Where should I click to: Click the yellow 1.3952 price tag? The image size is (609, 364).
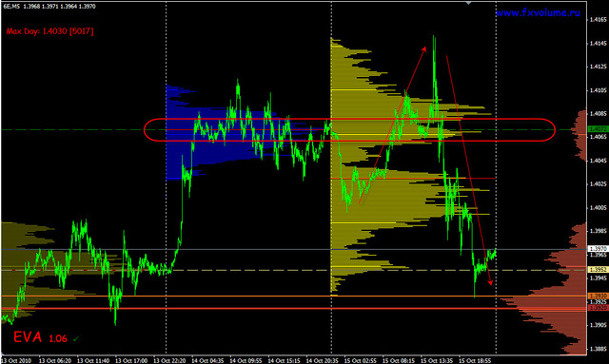coord(598,269)
